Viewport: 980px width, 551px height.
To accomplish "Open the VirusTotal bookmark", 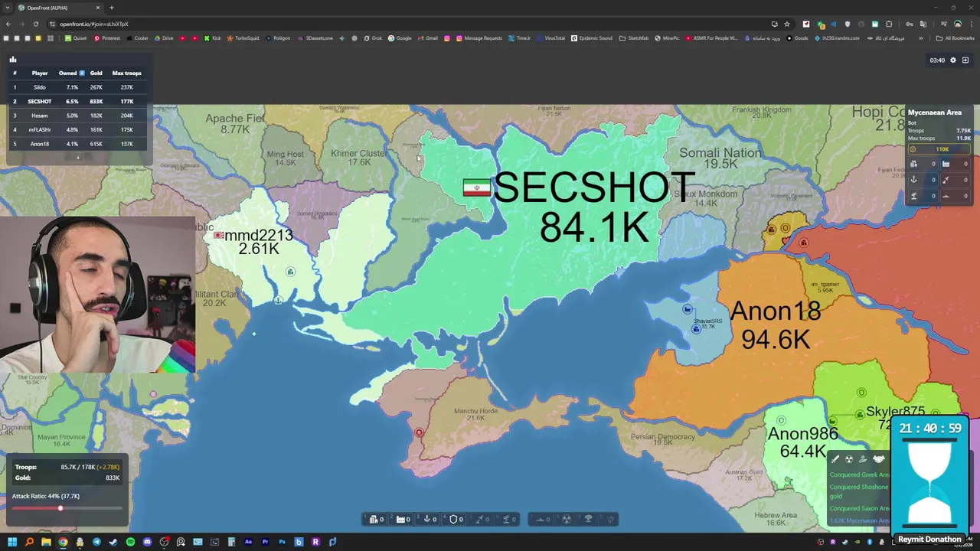I will 550,37.
